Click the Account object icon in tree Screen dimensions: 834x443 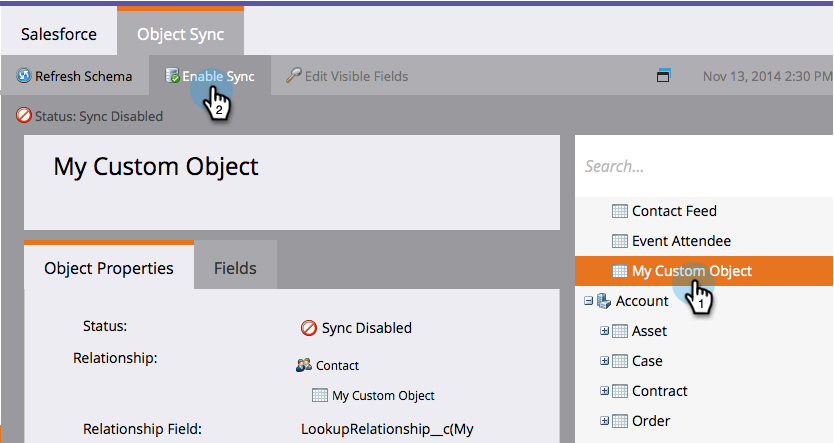point(603,301)
